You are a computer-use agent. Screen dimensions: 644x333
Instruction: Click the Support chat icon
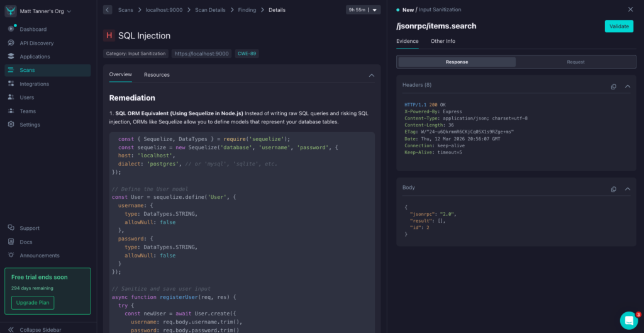tap(11, 228)
